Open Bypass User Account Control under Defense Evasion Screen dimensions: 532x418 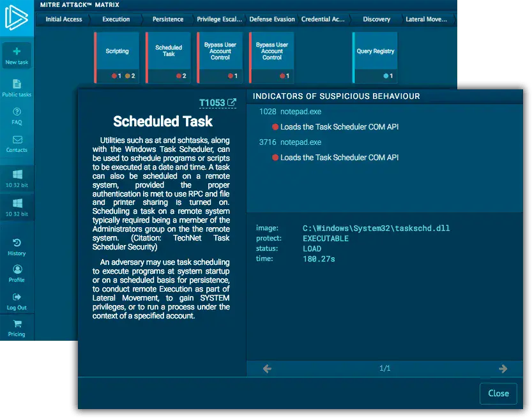pos(272,57)
